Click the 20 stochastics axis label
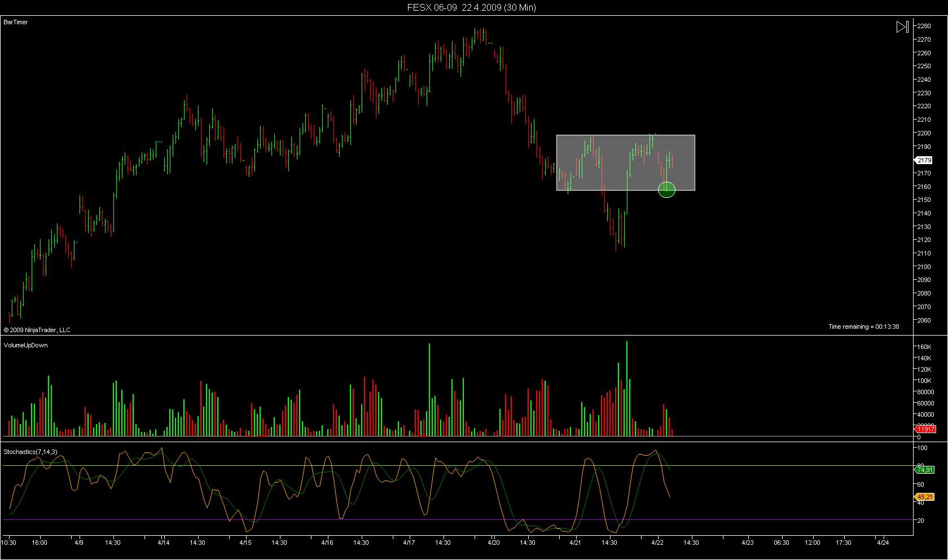948x560 pixels. [920, 521]
